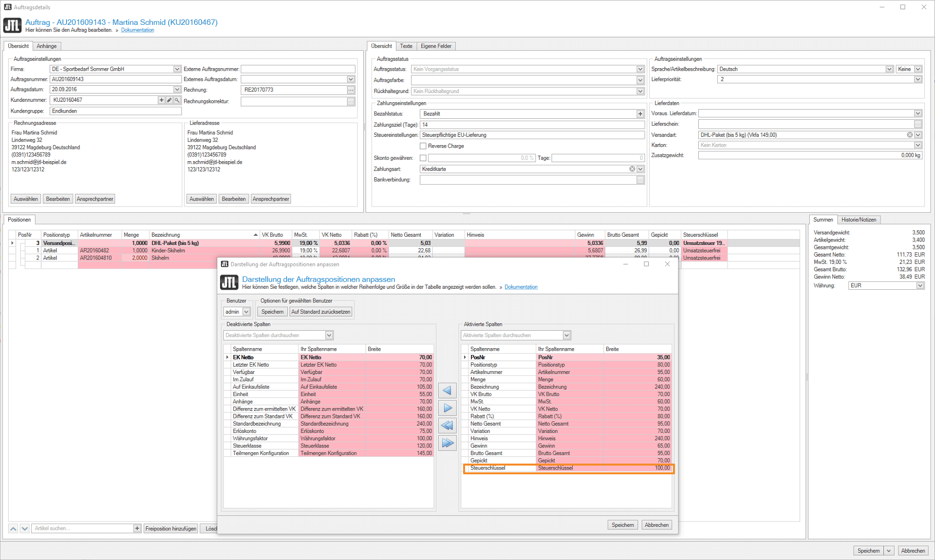Click single left arrow to deactivate column
935x560 pixels.
coord(447,391)
